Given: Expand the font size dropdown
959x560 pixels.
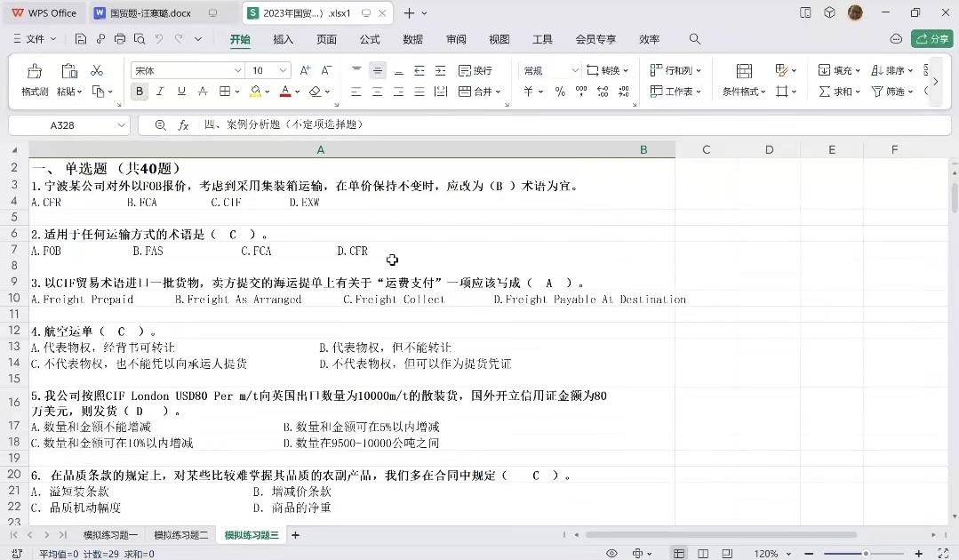Looking at the screenshot, I should [x=284, y=70].
